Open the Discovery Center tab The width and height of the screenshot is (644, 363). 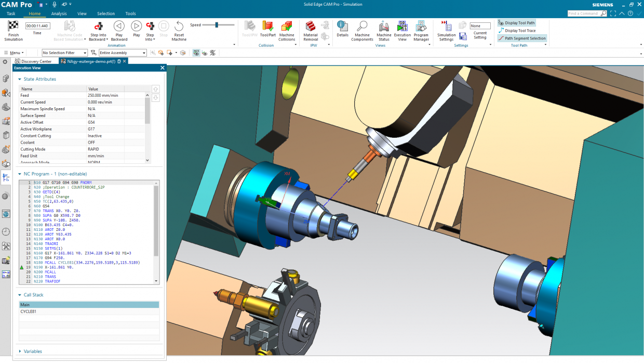36,61
